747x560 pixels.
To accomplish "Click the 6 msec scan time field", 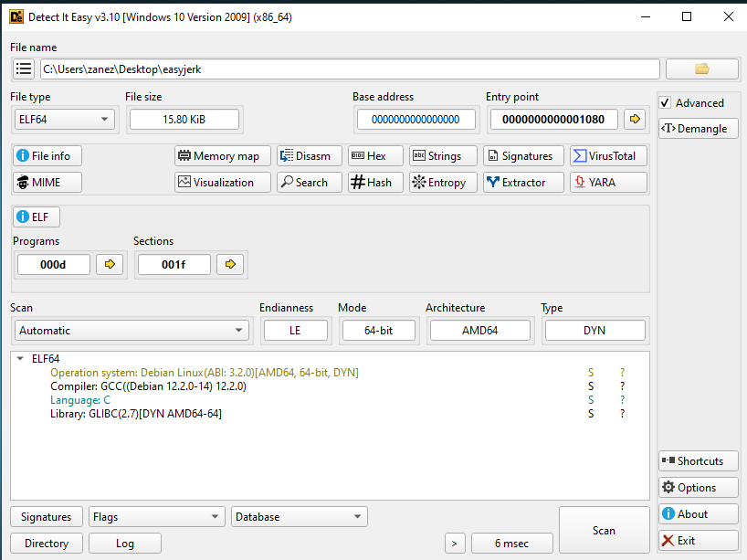I will pyautogui.click(x=511, y=544).
